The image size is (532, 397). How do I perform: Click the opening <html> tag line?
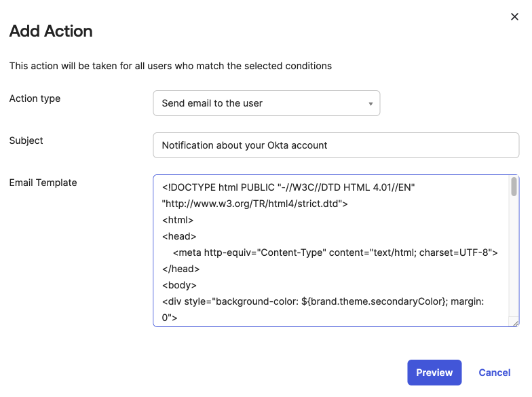tap(178, 220)
